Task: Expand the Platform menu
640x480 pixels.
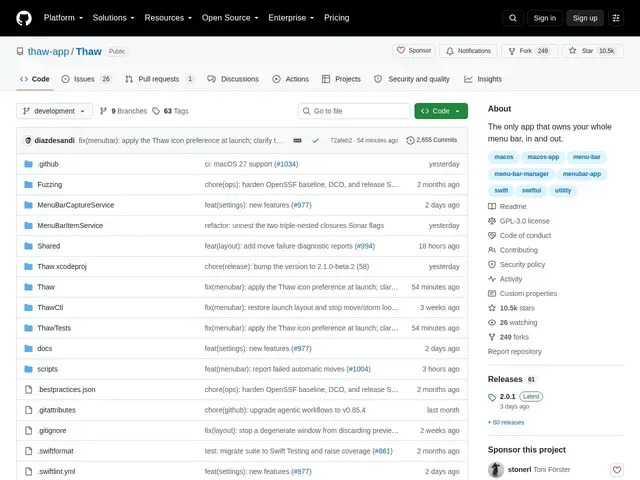Action: click(x=63, y=18)
